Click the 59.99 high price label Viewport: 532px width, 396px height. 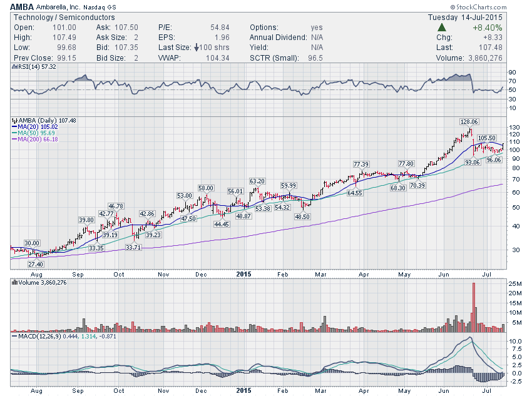click(289, 185)
